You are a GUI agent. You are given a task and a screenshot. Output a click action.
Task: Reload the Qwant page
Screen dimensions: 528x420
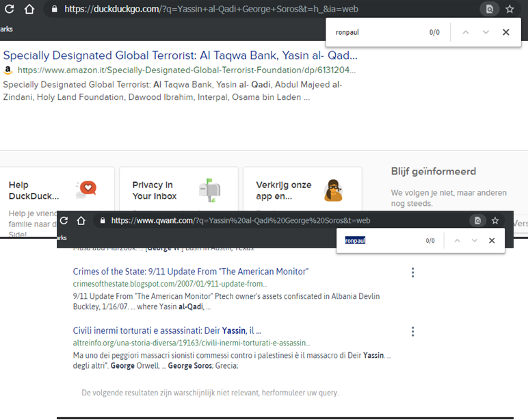64,221
